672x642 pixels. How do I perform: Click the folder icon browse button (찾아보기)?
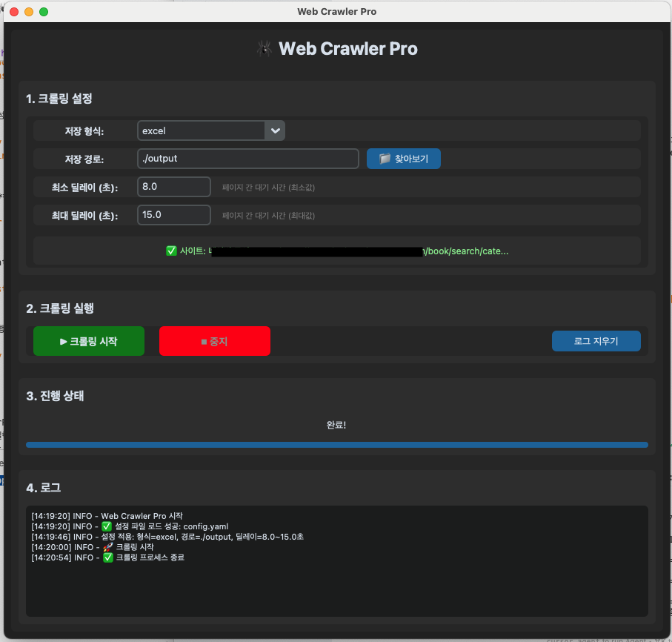(x=404, y=159)
